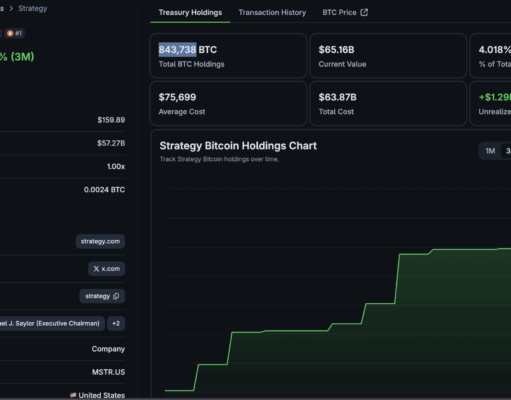Select the 1M chart range button
This screenshot has height=400, width=511.
tap(490, 151)
